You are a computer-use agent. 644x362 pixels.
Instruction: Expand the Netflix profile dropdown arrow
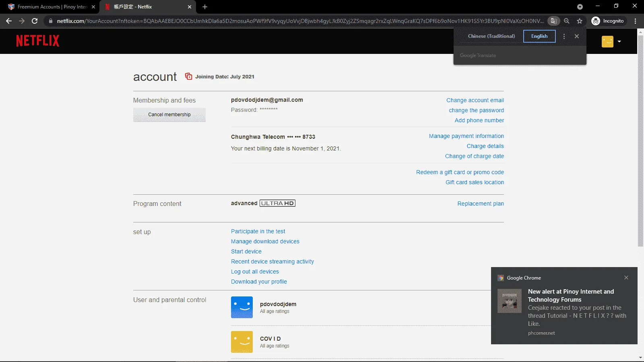pyautogui.click(x=619, y=41)
